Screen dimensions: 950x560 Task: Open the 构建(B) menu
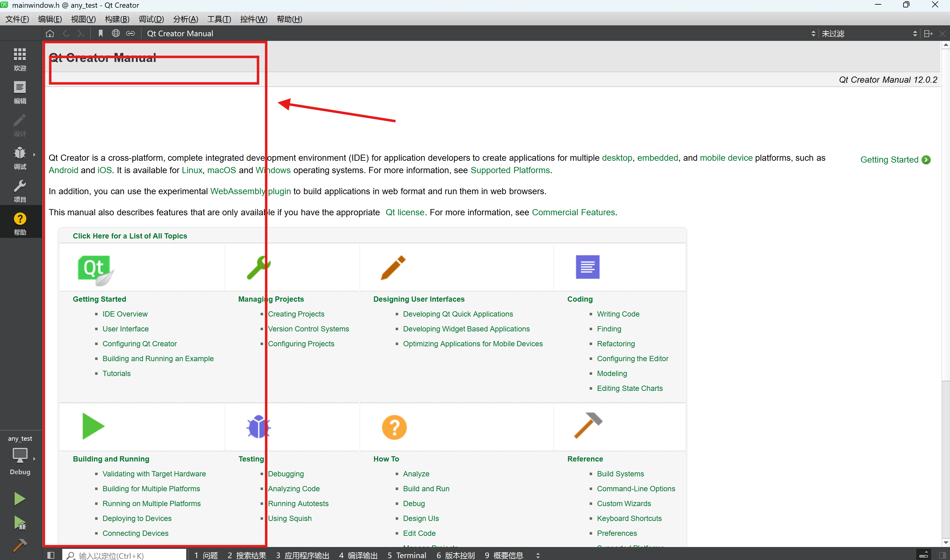click(117, 19)
